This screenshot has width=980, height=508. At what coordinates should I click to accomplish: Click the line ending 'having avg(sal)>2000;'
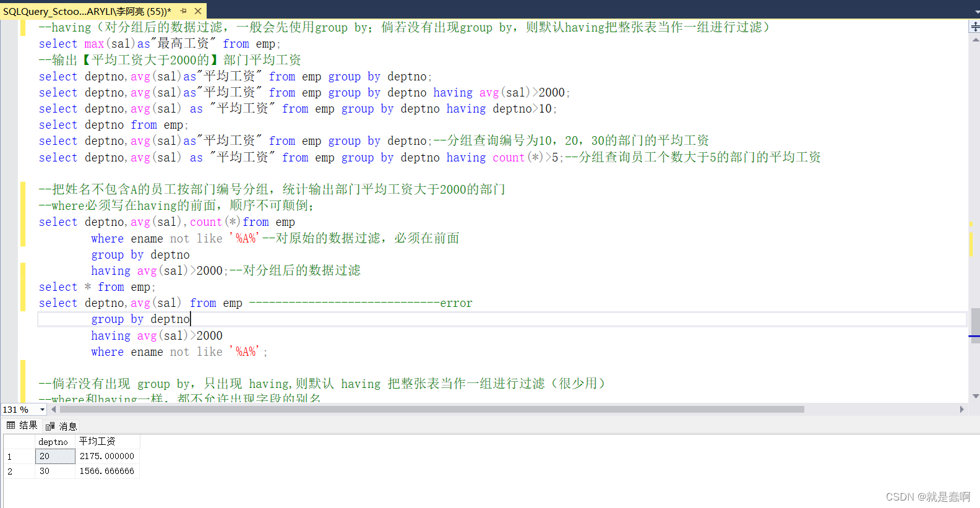(304, 93)
